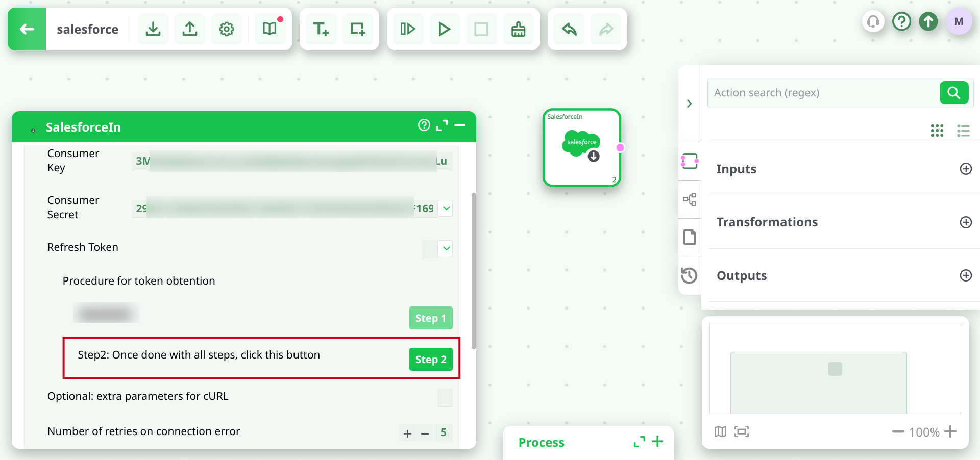
Task: Click the SalesforceIn node on canvas
Action: click(582, 147)
